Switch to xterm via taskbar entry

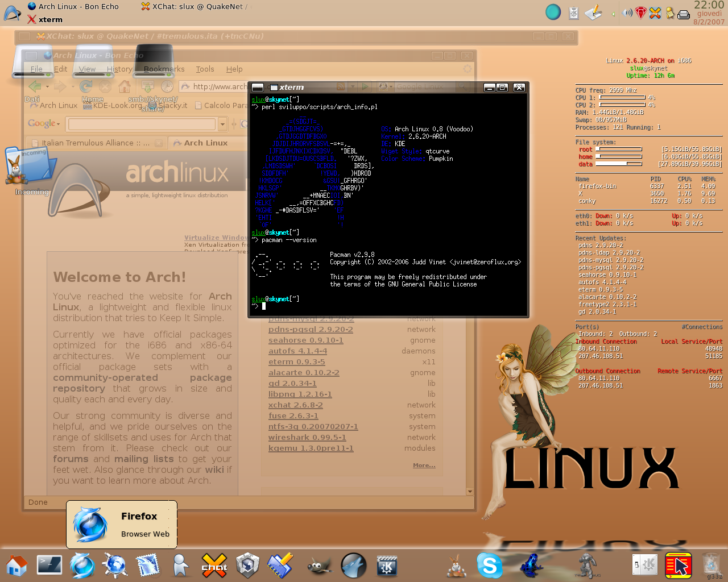[x=45, y=19]
